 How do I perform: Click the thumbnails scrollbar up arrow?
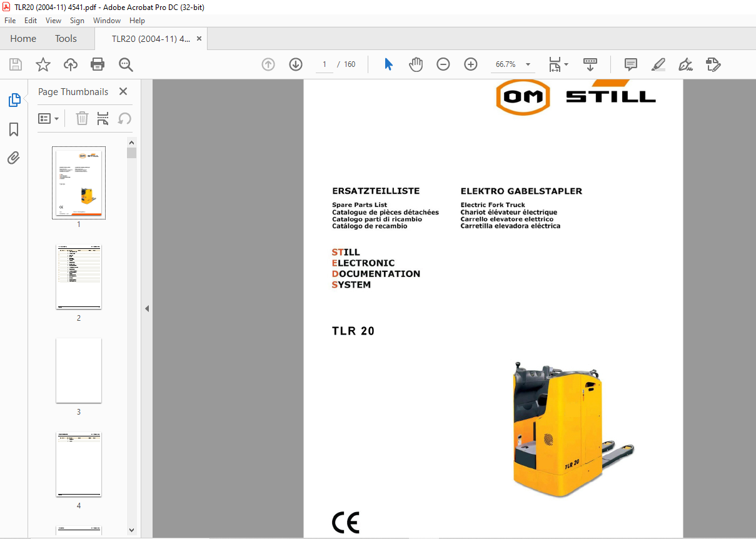click(131, 142)
